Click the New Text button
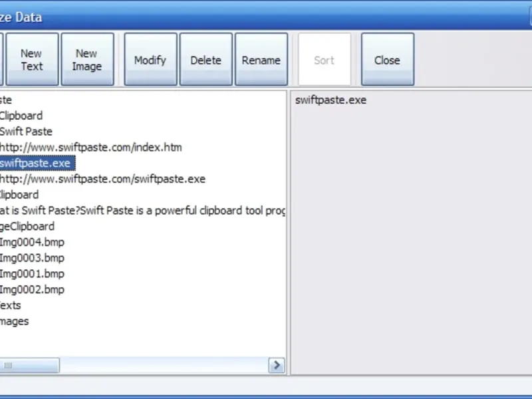Screen dimensions: 532x399 coord(32,59)
